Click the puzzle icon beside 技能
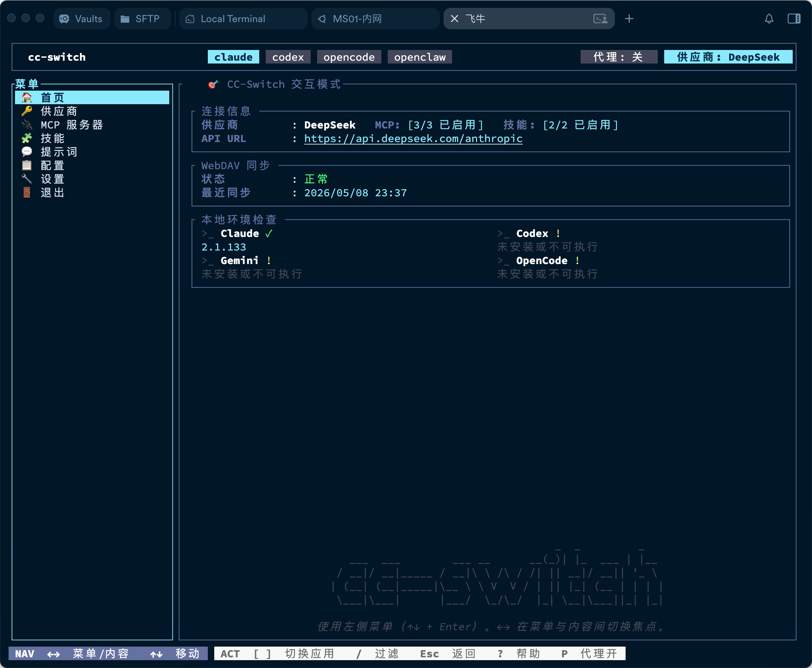The height and width of the screenshot is (668, 812). point(26,138)
